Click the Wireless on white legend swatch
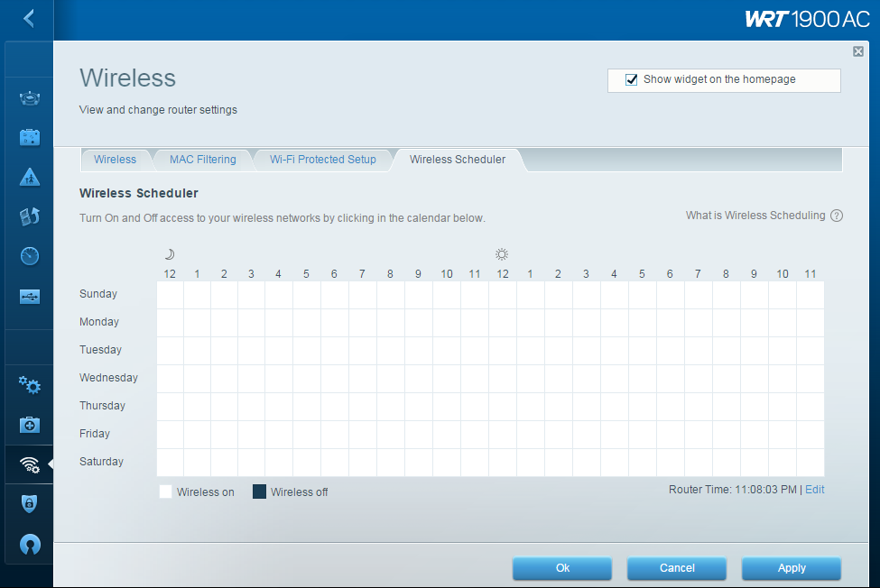This screenshot has width=880, height=588. click(165, 492)
